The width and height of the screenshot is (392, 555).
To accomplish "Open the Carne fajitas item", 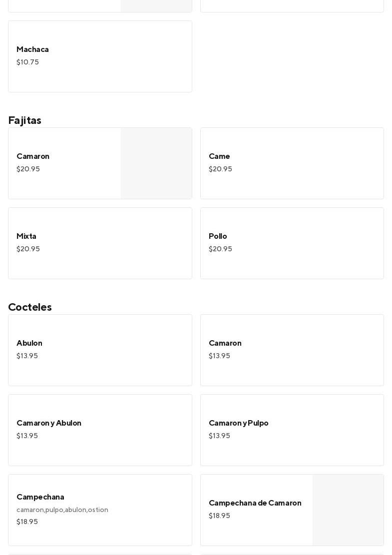I will click(292, 163).
